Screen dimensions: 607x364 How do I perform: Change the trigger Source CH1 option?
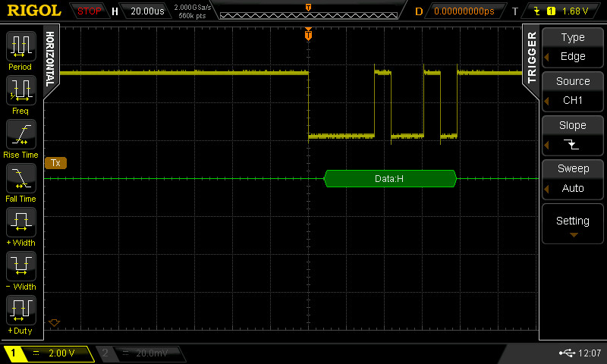572,91
